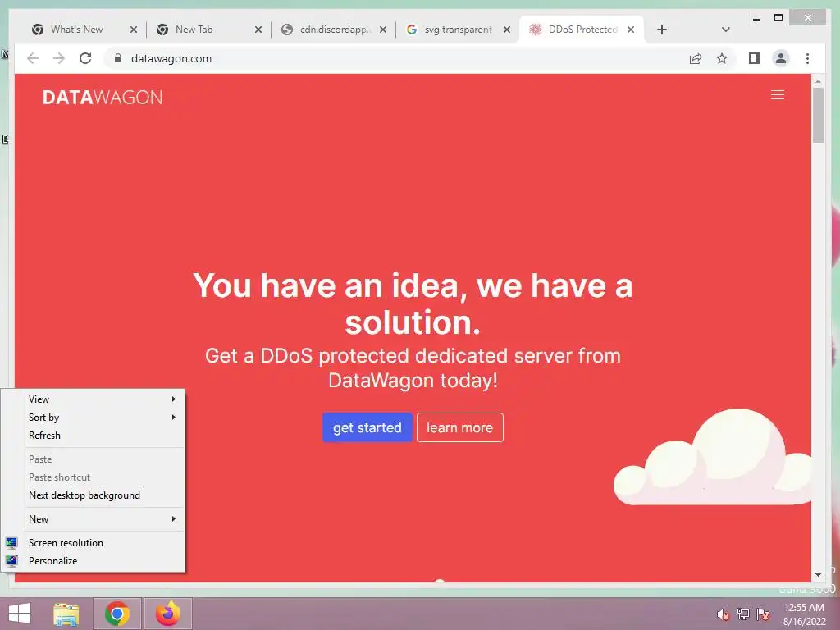
Task: Click the network tray icon
Action: pos(743,614)
